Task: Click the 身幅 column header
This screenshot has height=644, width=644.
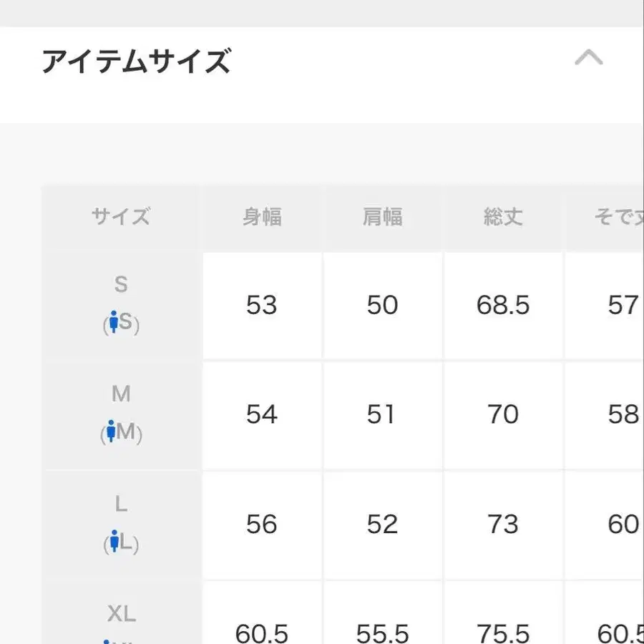Action: (x=262, y=216)
